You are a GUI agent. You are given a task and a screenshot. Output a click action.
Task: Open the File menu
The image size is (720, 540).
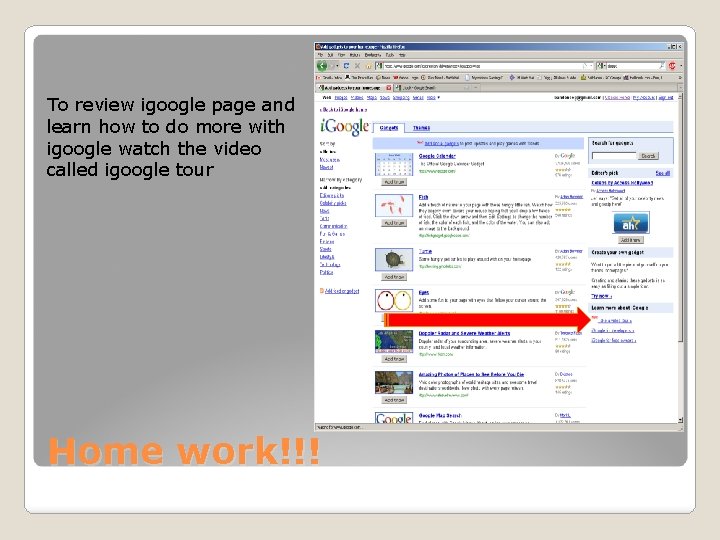[x=320, y=55]
